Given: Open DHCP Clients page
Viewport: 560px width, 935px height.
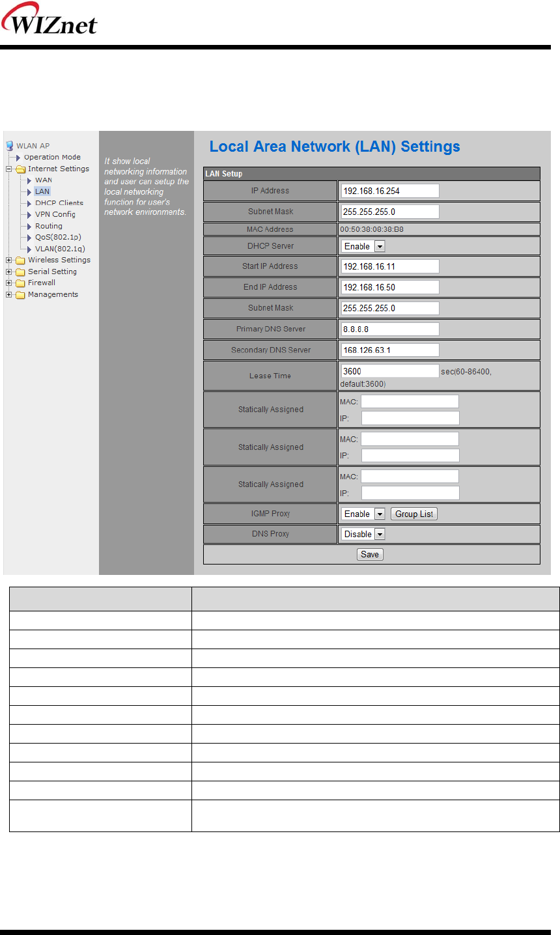Looking at the screenshot, I should [x=59, y=203].
